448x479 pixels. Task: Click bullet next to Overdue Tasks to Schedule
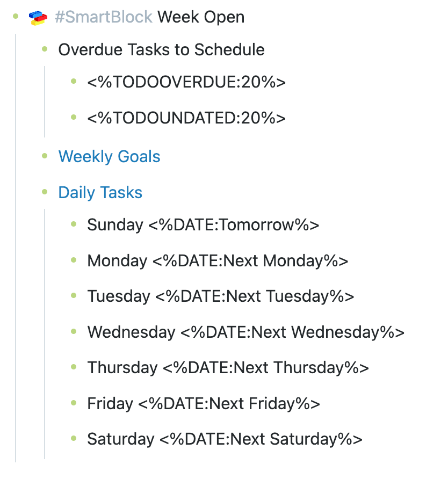tap(45, 50)
